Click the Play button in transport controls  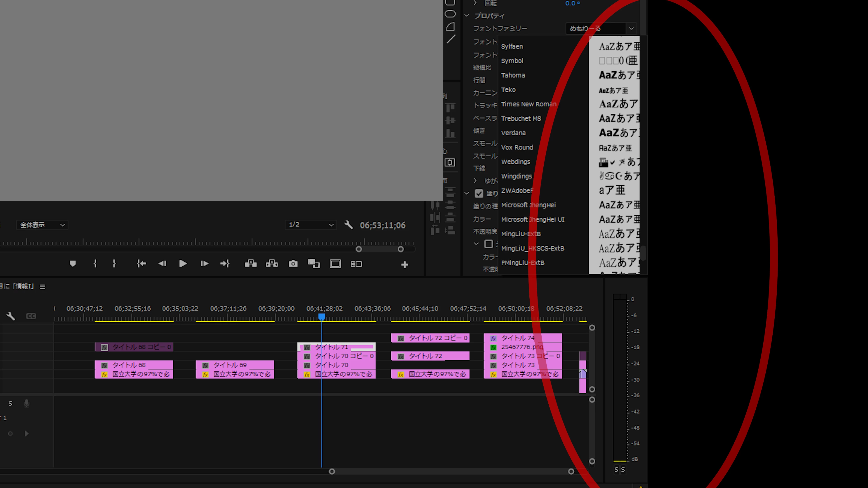click(x=183, y=264)
